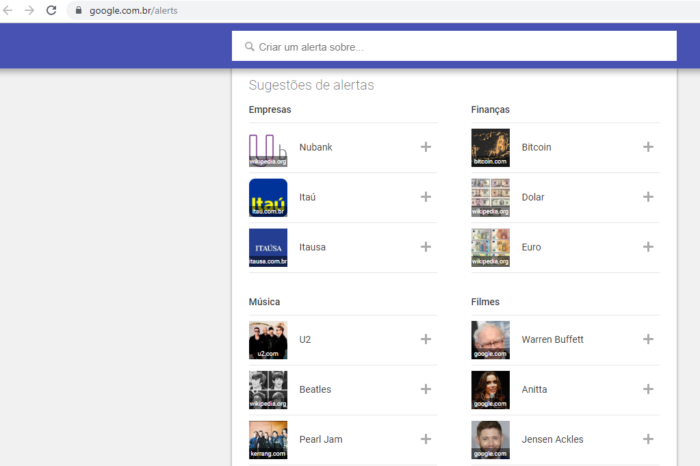This screenshot has height=466, width=700.
Task: Select the Pearl Jam suggestion label
Action: click(x=321, y=440)
